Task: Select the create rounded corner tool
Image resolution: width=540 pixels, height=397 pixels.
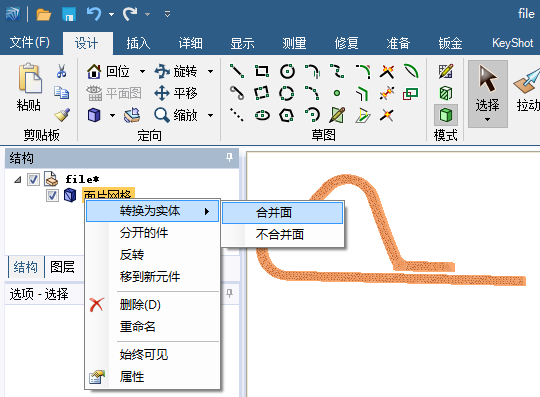Action: [362, 71]
